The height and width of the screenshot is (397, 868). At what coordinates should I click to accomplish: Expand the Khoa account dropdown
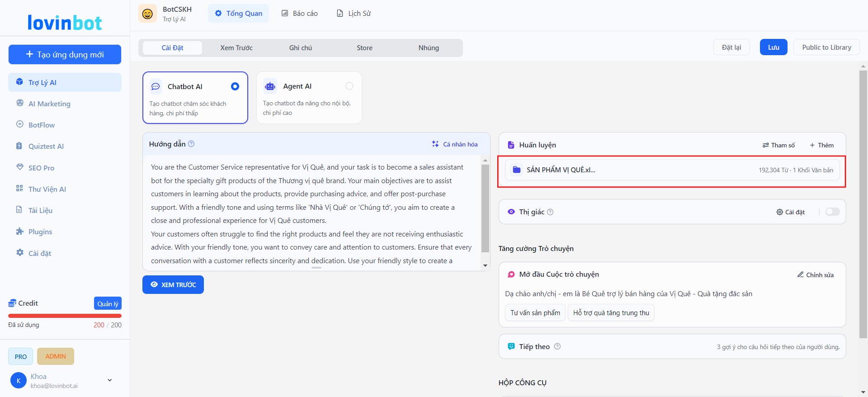click(110, 380)
